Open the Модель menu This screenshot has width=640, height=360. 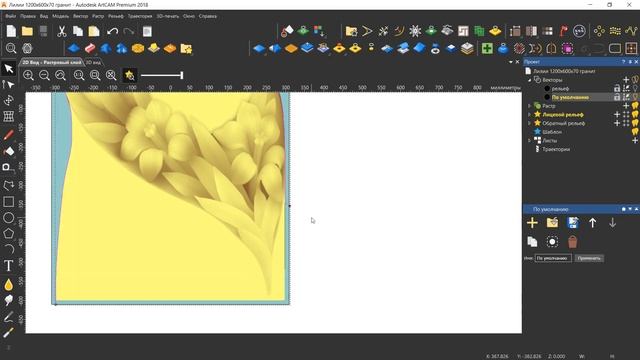(60, 16)
